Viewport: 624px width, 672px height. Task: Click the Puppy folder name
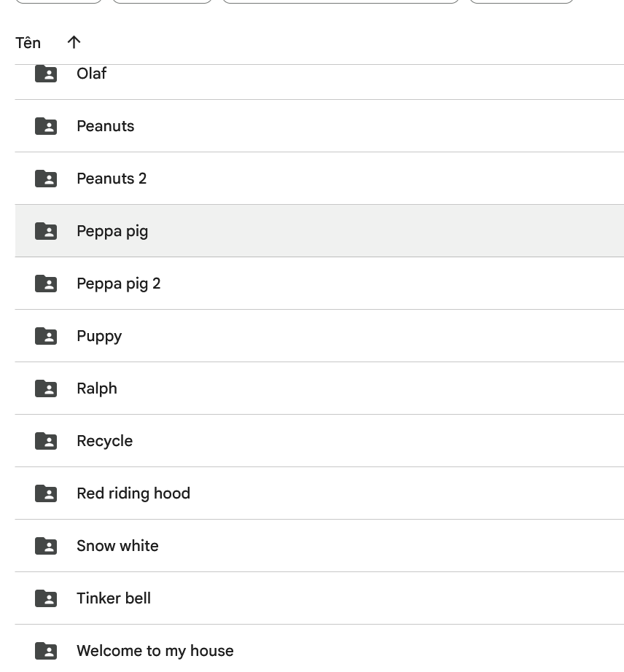point(99,336)
